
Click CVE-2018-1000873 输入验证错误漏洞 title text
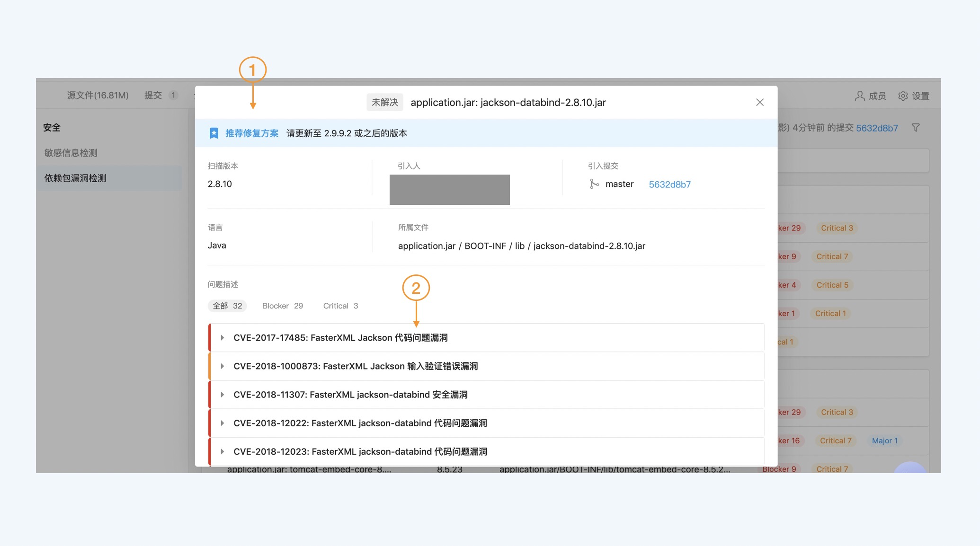(x=356, y=366)
